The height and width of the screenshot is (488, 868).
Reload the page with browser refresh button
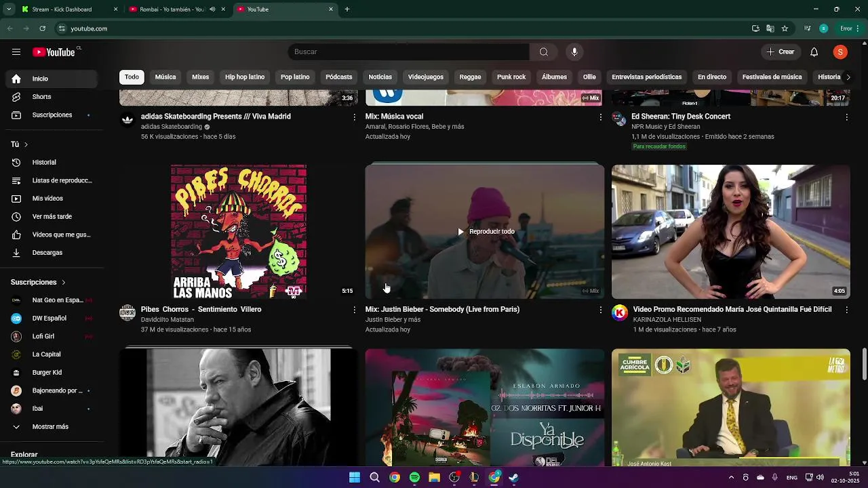42,28
